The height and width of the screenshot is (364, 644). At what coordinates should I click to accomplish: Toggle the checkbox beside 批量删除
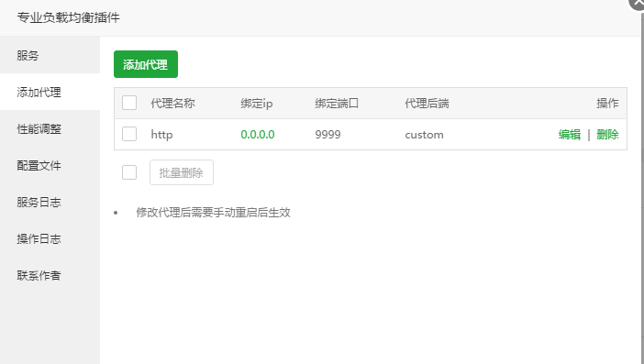[x=129, y=172]
